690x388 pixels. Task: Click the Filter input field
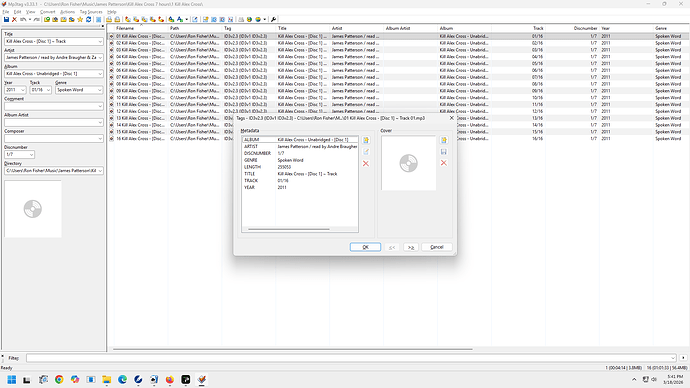(x=351, y=358)
